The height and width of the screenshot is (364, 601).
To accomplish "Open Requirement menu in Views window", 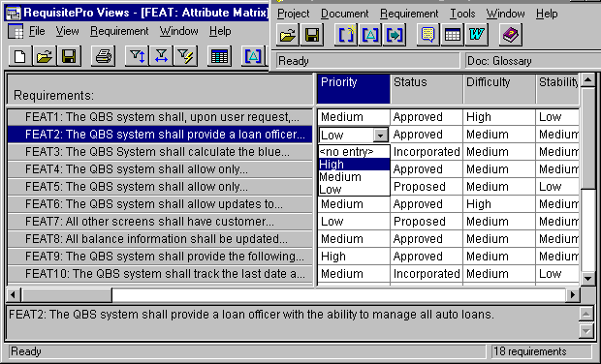I will [119, 31].
